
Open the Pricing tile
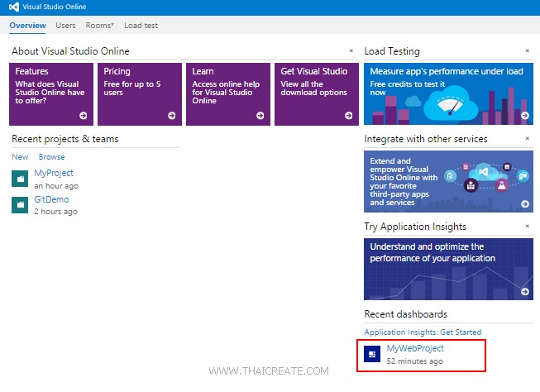(x=140, y=94)
